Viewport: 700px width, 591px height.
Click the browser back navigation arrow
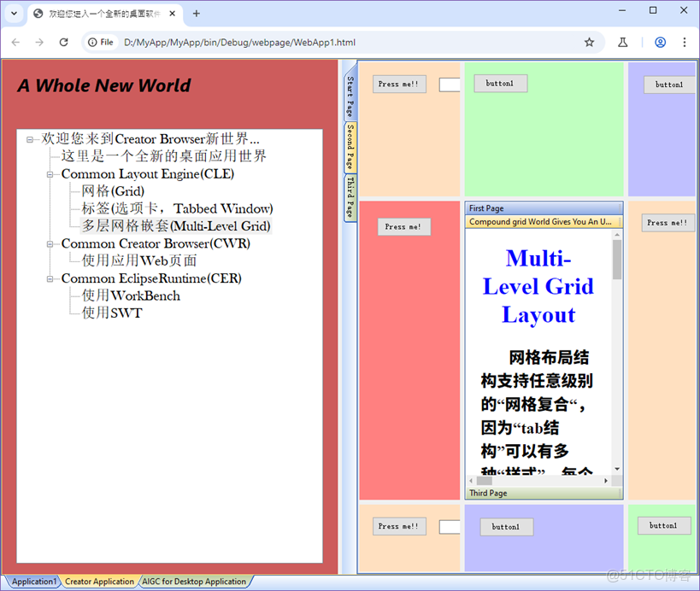pyautogui.click(x=15, y=42)
